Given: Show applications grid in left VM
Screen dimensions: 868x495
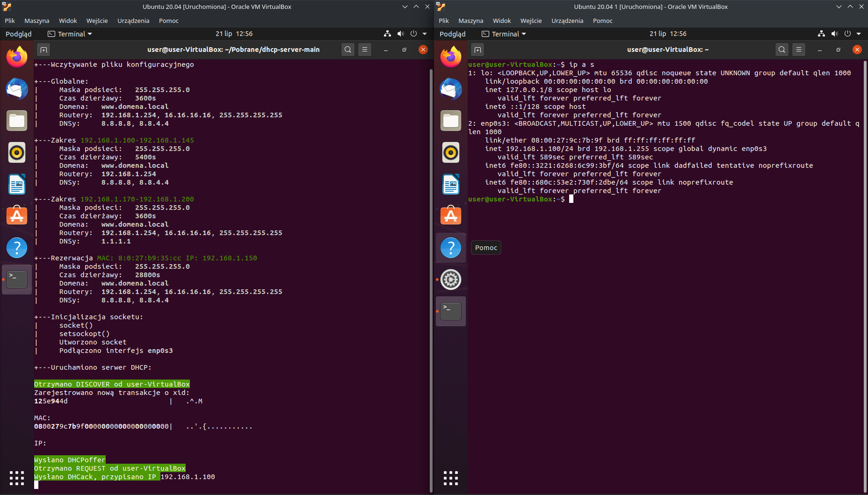Looking at the screenshot, I should 17,478.
